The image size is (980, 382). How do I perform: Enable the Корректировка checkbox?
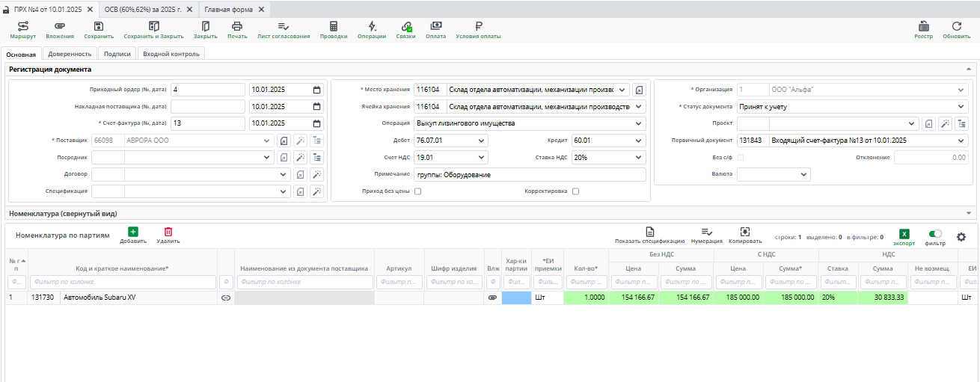[x=575, y=191]
